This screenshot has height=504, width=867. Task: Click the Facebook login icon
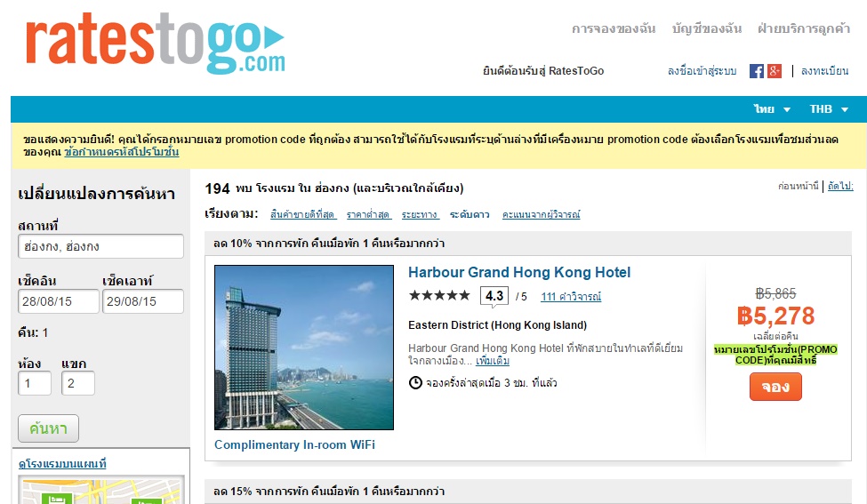point(756,71)
